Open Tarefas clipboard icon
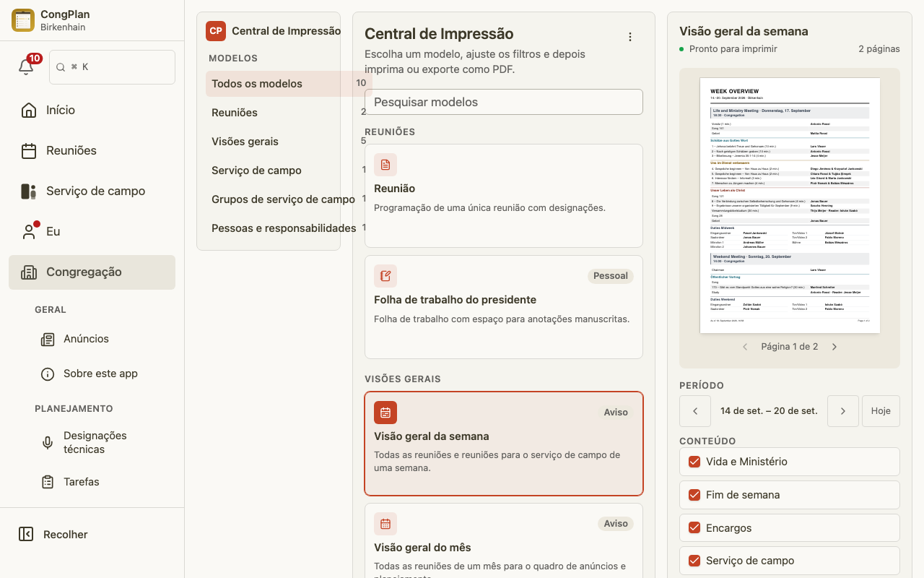Screen dimensions: 924x578 click(x=48, y=482)
